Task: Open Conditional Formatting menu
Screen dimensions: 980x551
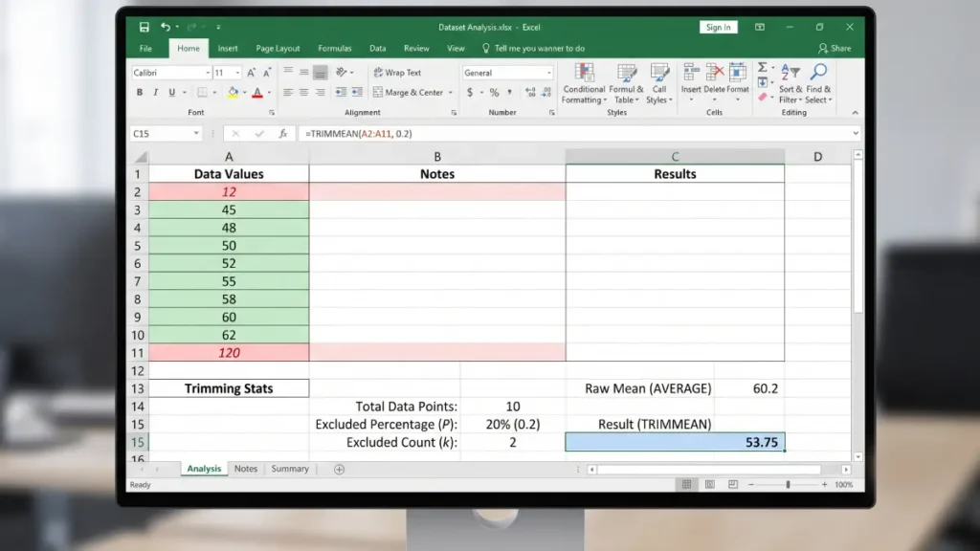Action: 584,83
